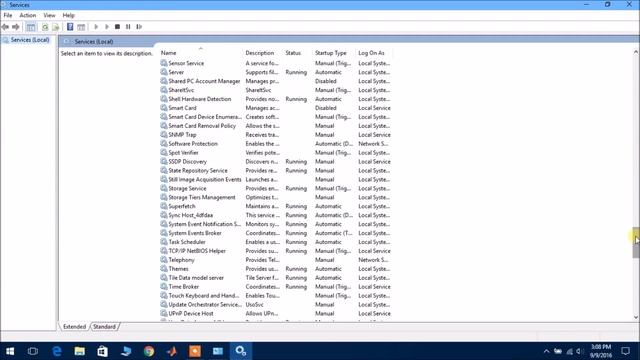
Task: Open the File menu
Action: pyautogui.click(x=8, y=15)
